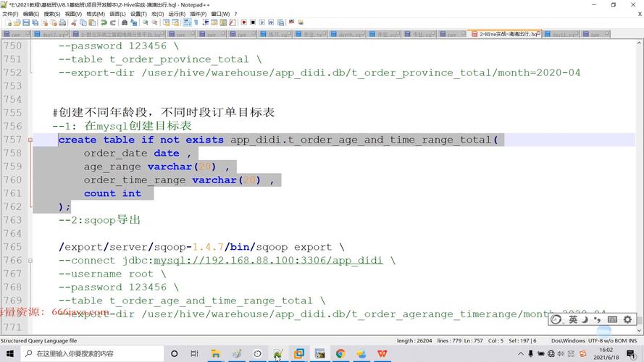Open the 插件(P) menu
Screen dimensions: 644x362
(x=198, y=14)
